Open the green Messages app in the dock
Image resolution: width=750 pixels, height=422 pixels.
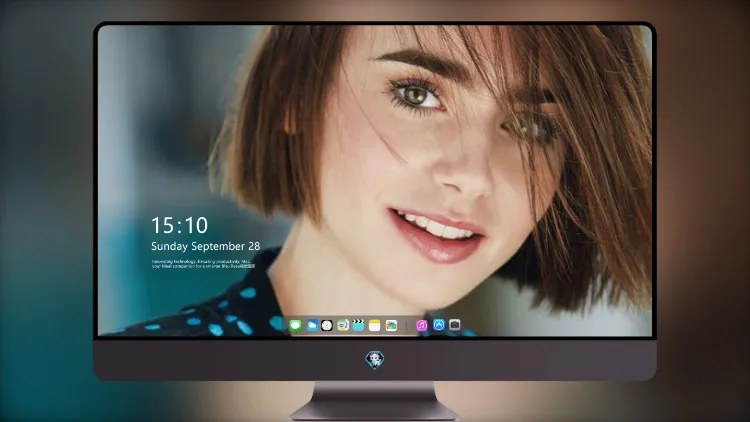(x=295, y=326)
